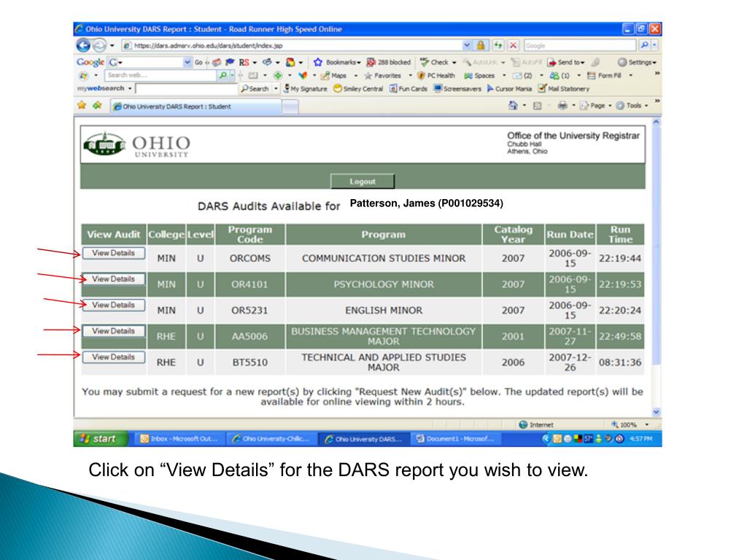
Task: Open the recent pages dropdown beside Forward
Action: (112, 46)
